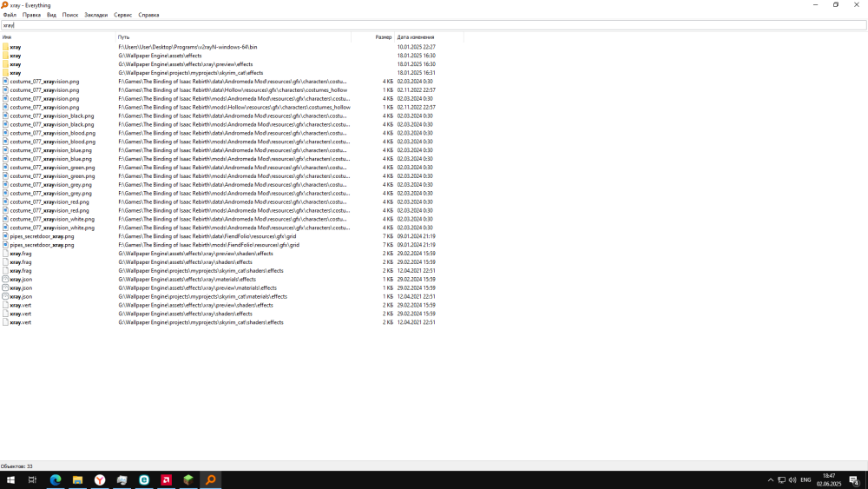Screen dimensions: 868x489
Task: Click PNG icon of costume_077_xrayvision.png in data\Hollow
Action: 5,89
